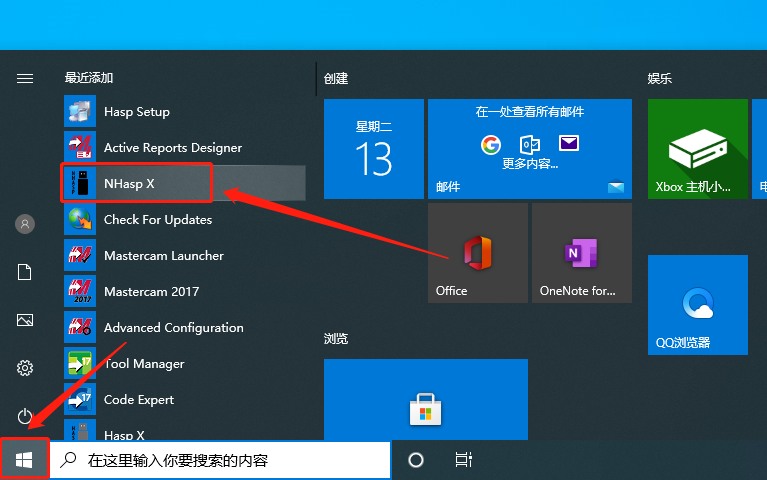The width and height of the screenshot is (767, 480).
Task: Open Mastercam Launcher icon
Action: tap(80, 255)
